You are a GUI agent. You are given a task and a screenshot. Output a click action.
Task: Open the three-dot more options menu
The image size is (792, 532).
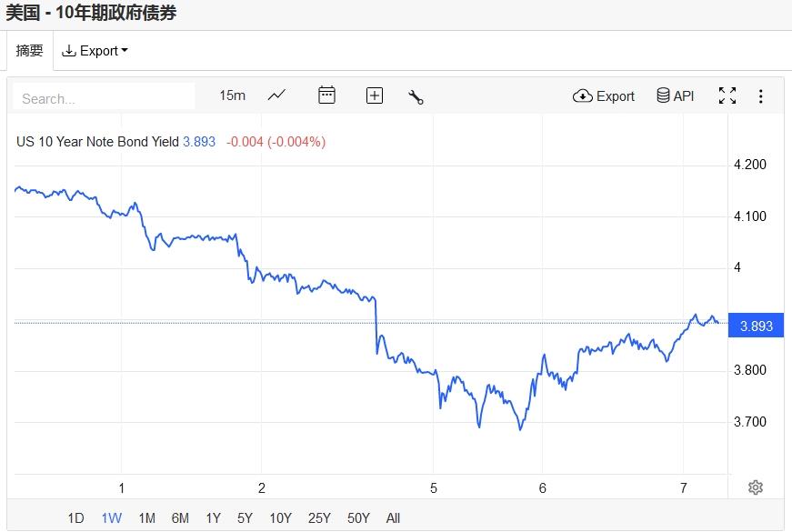761,96
